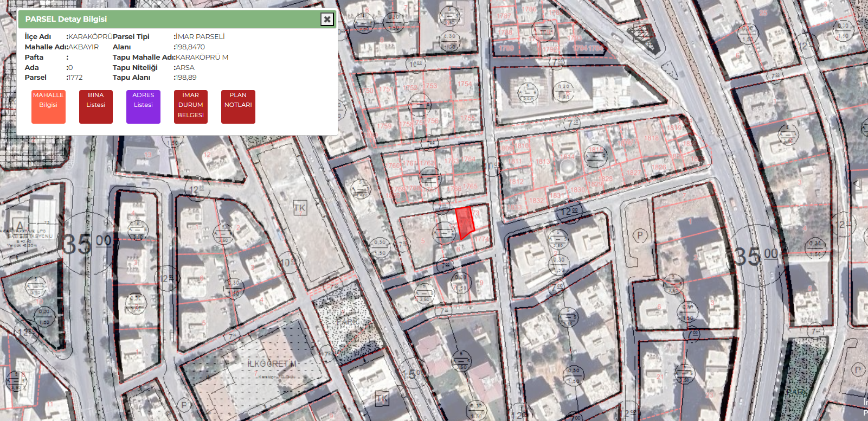Open MAHALLE Bilgisi for the parcel
868x421 pixels.
48,106
